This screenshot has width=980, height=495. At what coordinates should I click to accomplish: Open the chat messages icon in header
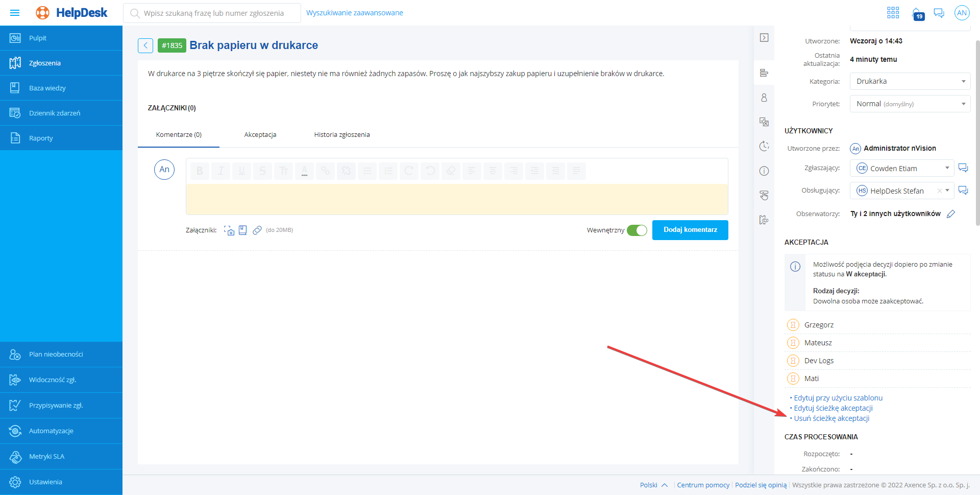pyautogui.click(x=939, y=13)
